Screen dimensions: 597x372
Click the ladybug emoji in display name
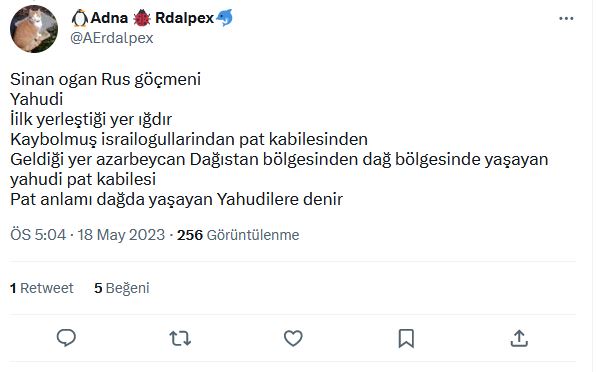coord(142,18)
